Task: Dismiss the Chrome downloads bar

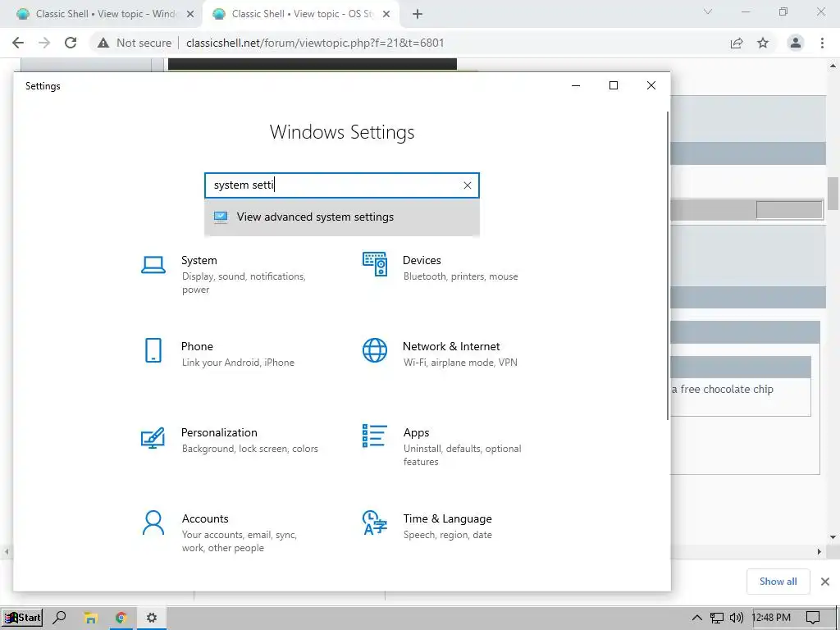Action: point(825,582)
